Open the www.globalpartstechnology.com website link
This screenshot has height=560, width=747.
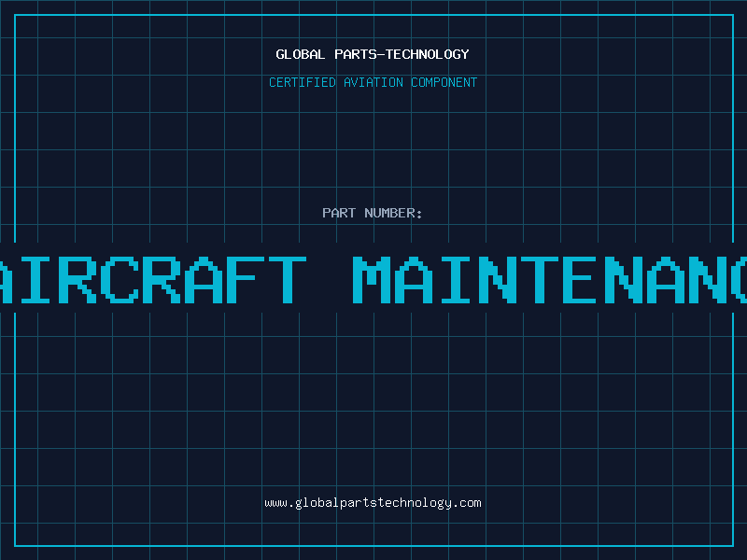(373, 503)
